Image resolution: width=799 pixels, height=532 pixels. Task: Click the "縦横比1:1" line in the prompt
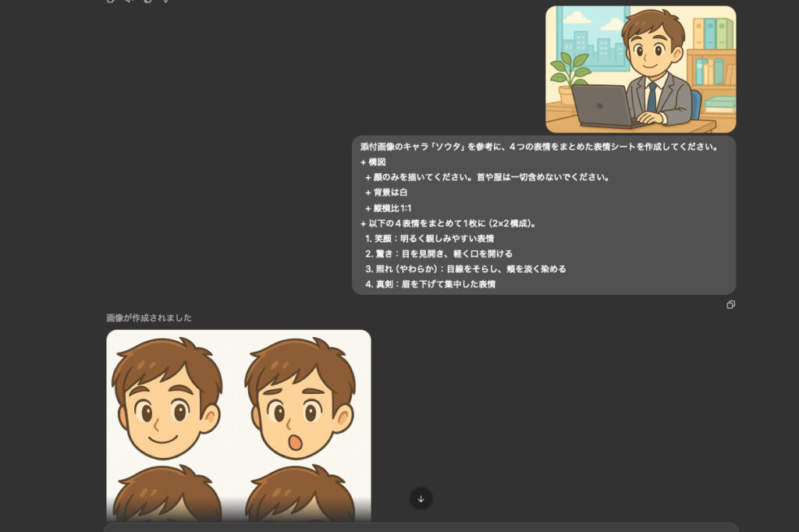click(389, 208)
